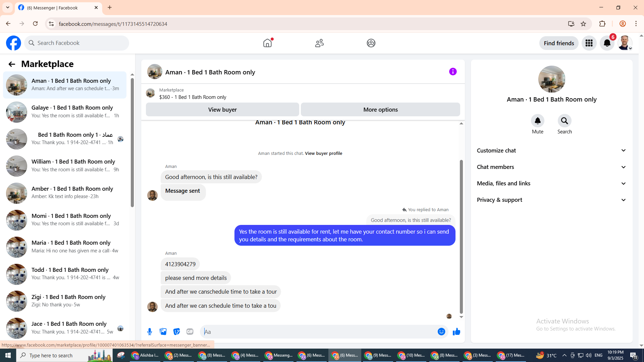
Task: Click quoted reply 'Good afternoon, is this still available?'
Action: tap(411, 220)
